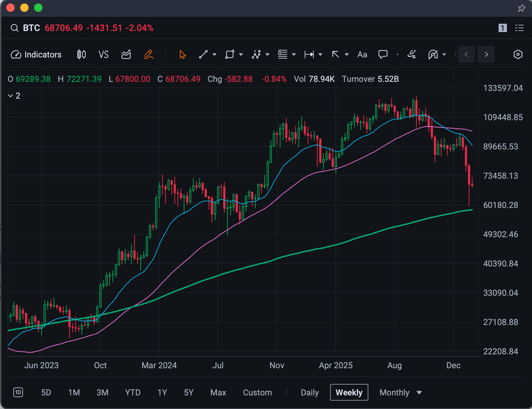The width and height of the screenshot is (532, 409).
Task: Toggle the 1D intraday button
Action: point(18,393)
